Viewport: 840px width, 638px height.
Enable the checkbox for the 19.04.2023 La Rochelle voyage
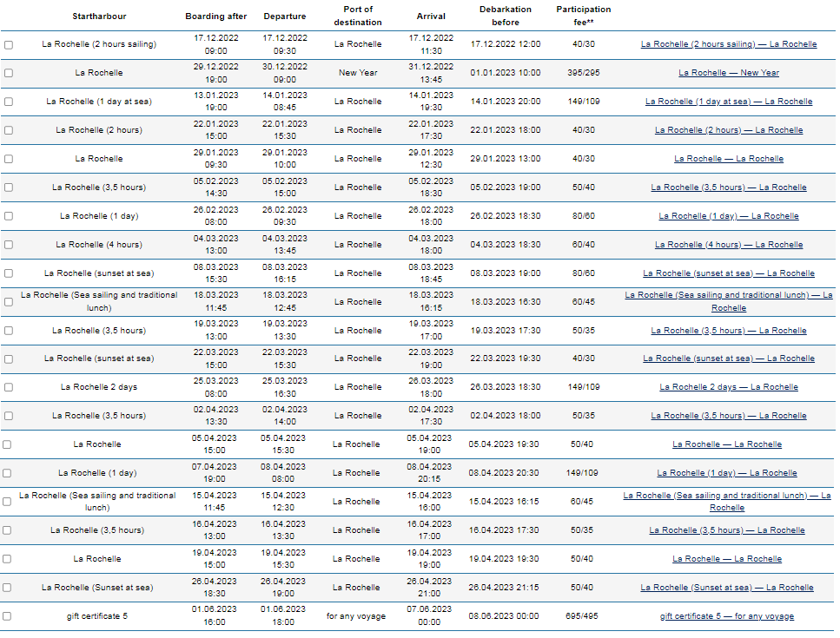tap(8, 558)
